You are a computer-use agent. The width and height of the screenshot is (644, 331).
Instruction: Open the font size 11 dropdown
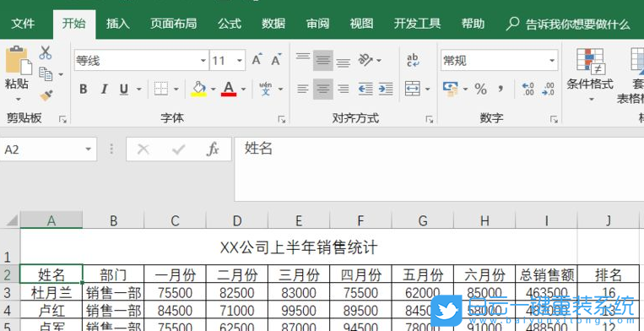tap(240, 61)
